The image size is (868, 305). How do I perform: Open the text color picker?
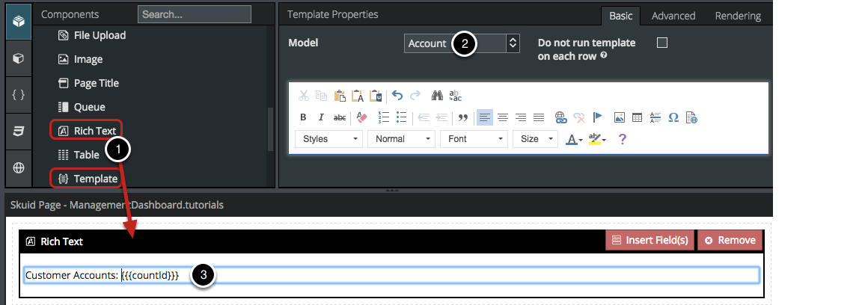pos(573,139)
